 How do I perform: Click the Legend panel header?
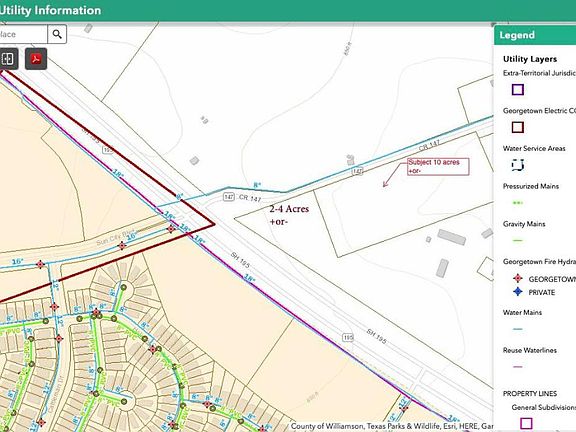(535, 35)
